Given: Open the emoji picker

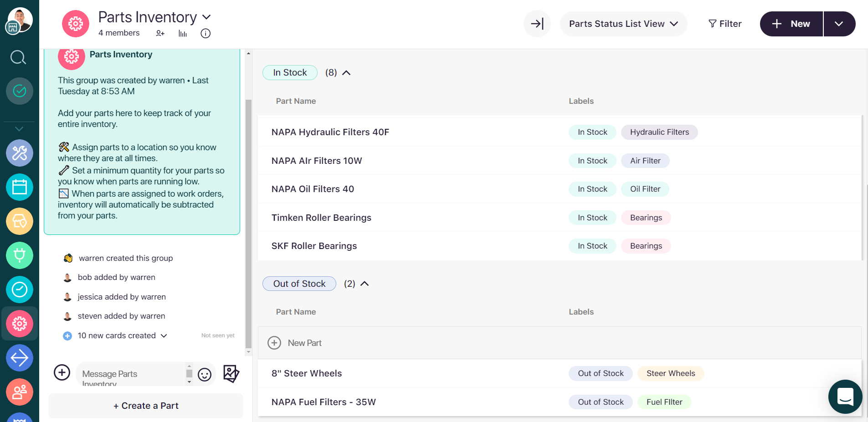Looking at the screenshot, I should [x=205, y=374].
